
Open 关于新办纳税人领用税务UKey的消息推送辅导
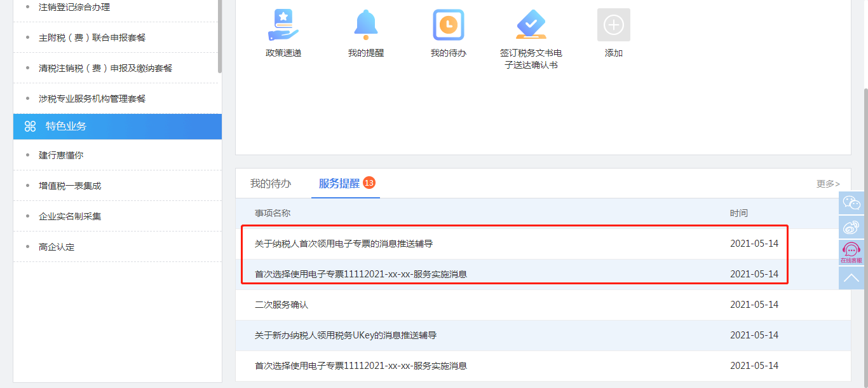346,335
